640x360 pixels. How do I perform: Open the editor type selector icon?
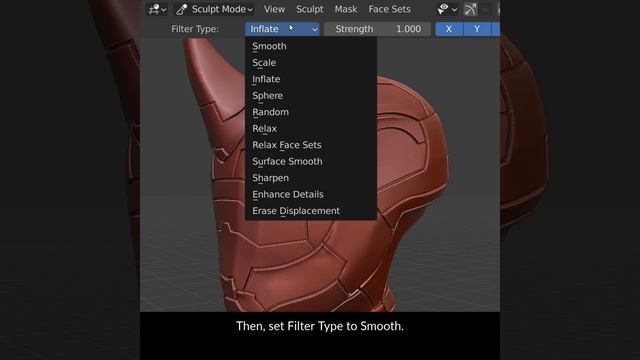point(157,9)
